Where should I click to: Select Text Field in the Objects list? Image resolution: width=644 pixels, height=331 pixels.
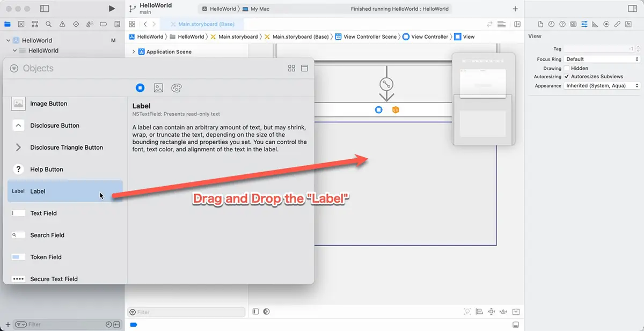click(x=65, y=213)
